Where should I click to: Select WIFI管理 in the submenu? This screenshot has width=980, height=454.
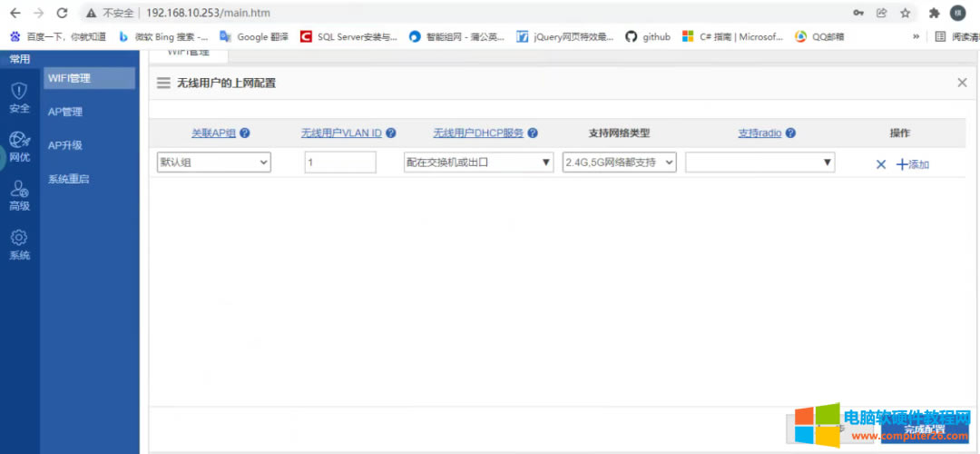click(x=89, y=78)
